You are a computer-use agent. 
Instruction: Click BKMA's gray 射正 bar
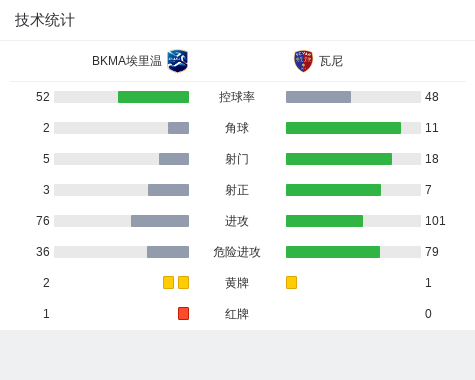168,190
